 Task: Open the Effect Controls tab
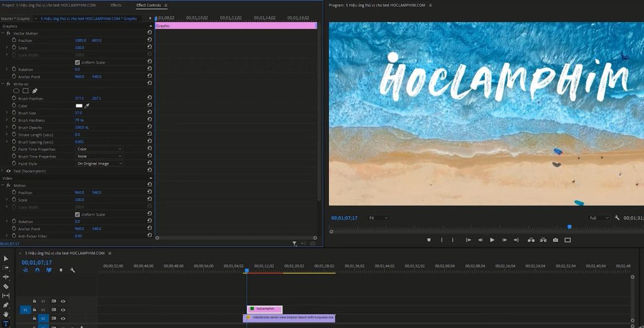(148, 5)
